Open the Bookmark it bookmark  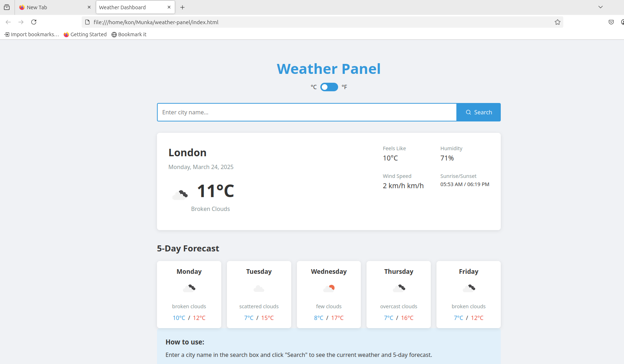tap(129, 34)
